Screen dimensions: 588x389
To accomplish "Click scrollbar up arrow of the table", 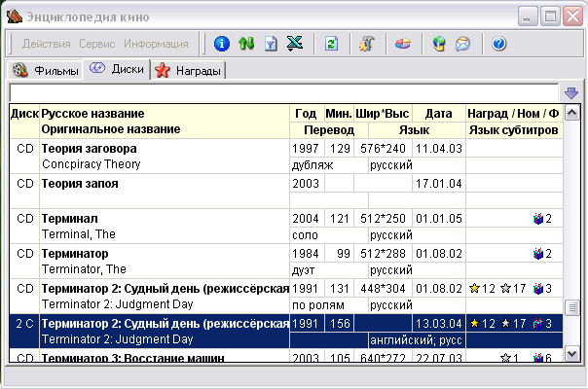I will pos(571,113).
